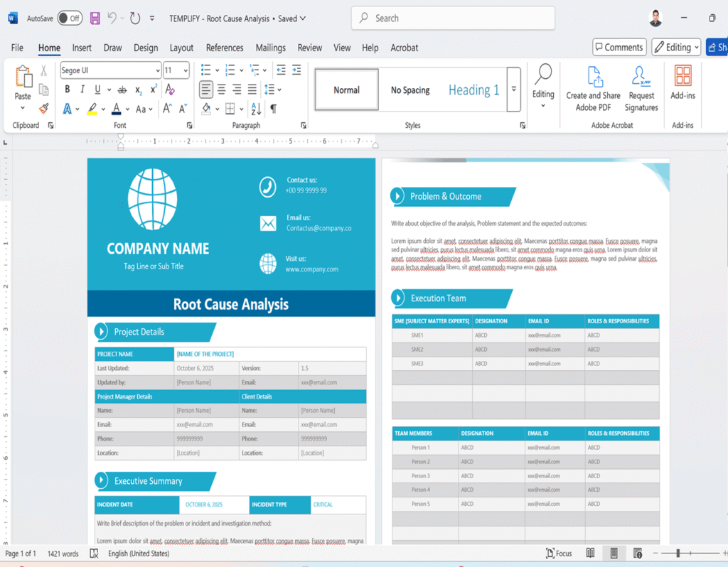This screenshot has width=728, height=567.
Task: Click the Clear All Formatting icon
Action: (x=170, y=90)
